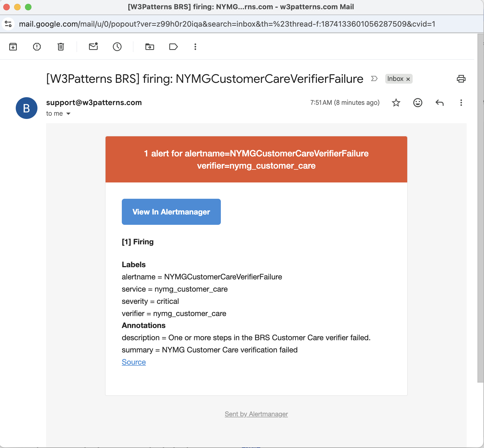Click the View In Alertmanager button

[x=171, y=212]
